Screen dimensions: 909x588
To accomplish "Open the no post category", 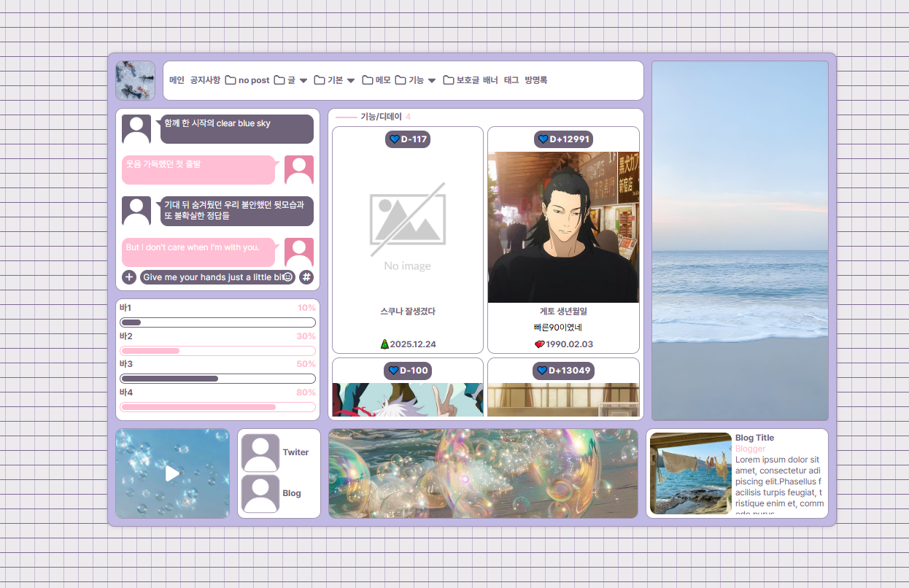I will 254,80.
